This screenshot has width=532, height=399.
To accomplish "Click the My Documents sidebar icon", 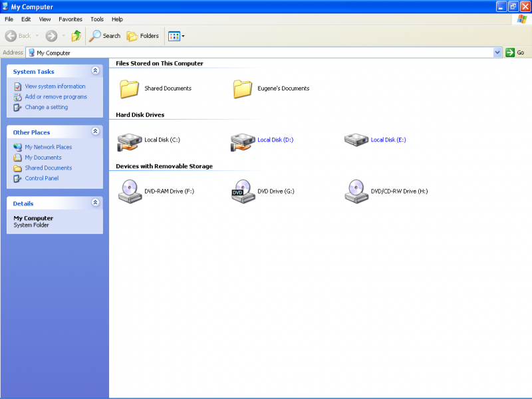I will 18,158.
